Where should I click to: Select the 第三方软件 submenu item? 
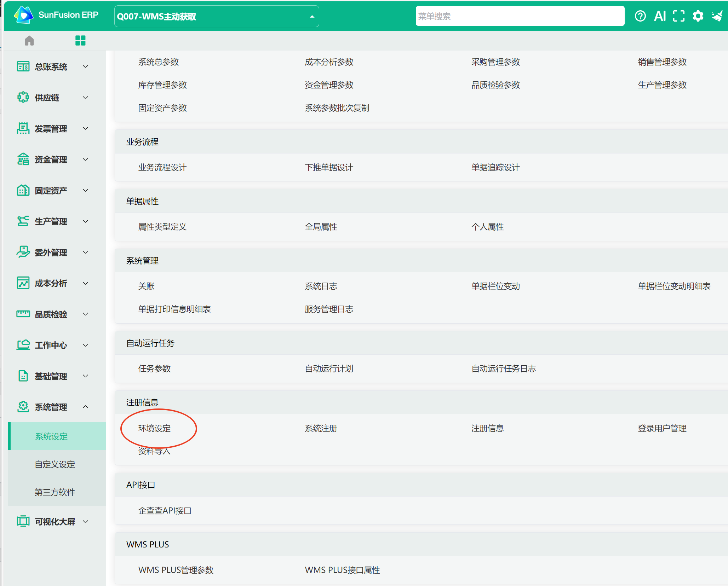[x=57, y=492]
